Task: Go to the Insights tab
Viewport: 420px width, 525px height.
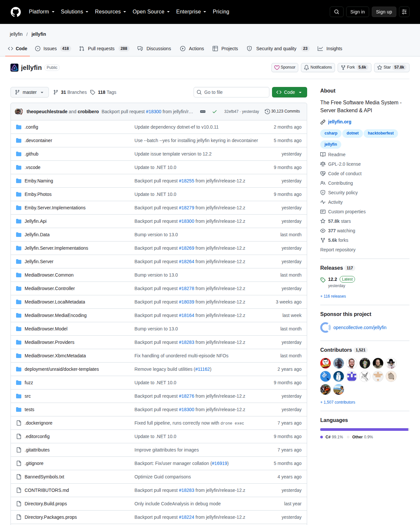Action: point(330,49)
